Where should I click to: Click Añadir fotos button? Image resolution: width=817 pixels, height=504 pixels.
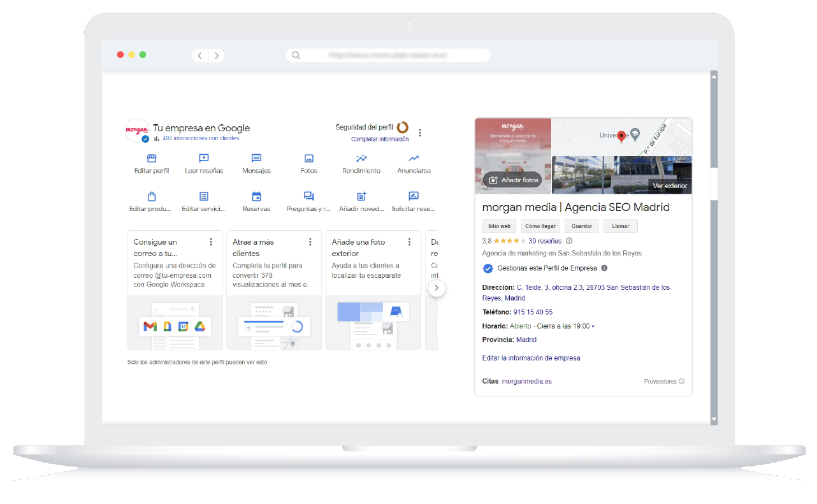[512, 180]
